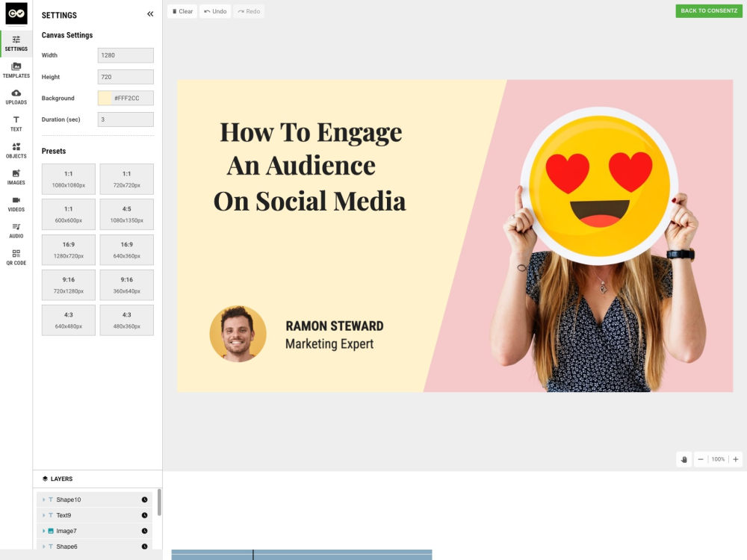Open the Images sidebar panel

coord(16,177)
